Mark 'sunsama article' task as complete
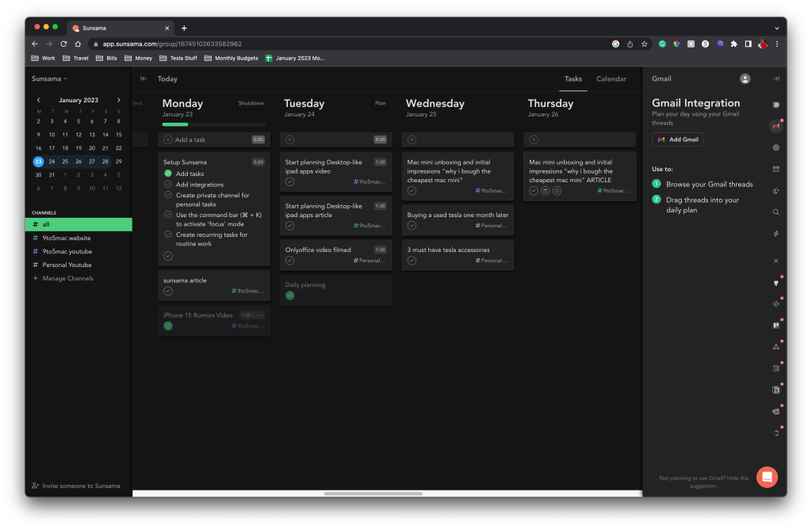Viewport: 812px width, 530px height. 168,291
